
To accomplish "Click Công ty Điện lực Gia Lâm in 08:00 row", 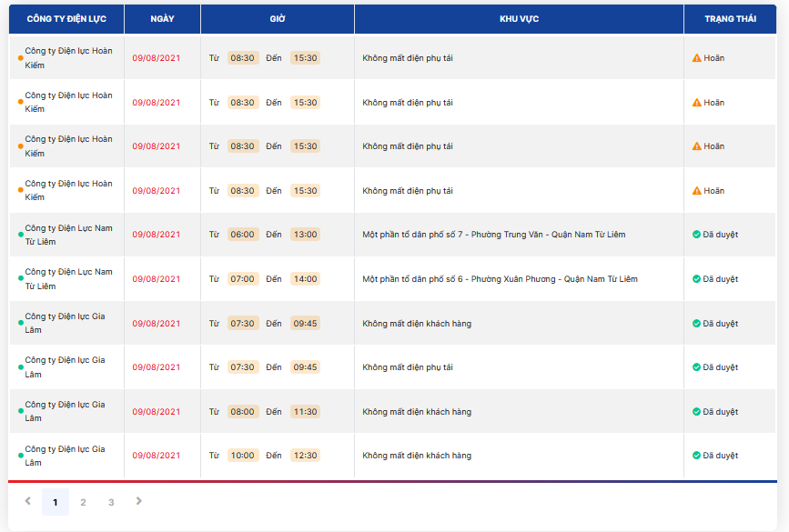I will pyautogui.click(x=65, y=411).
